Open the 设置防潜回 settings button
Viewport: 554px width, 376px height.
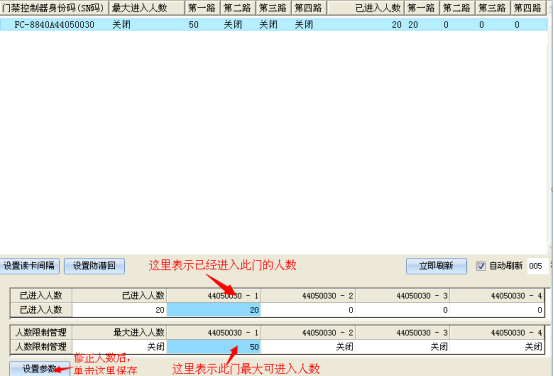[94, 266]
